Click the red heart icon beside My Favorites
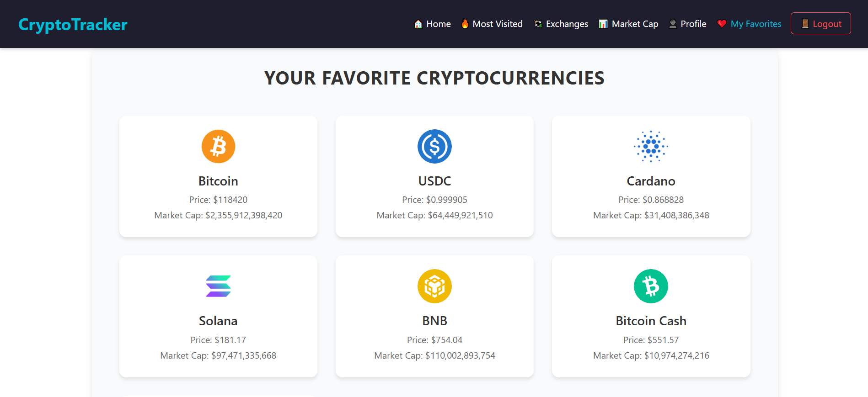Viewport: 868px width, 397px height. 722,23
